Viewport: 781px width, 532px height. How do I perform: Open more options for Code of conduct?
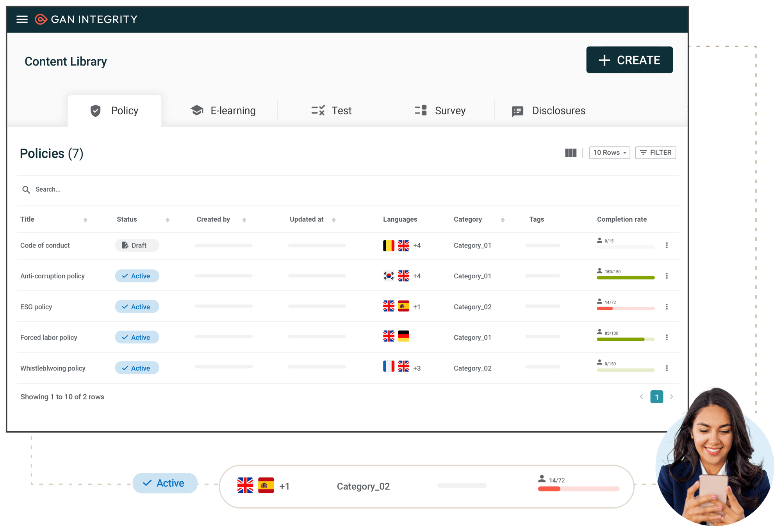click(x=667, y=245)
